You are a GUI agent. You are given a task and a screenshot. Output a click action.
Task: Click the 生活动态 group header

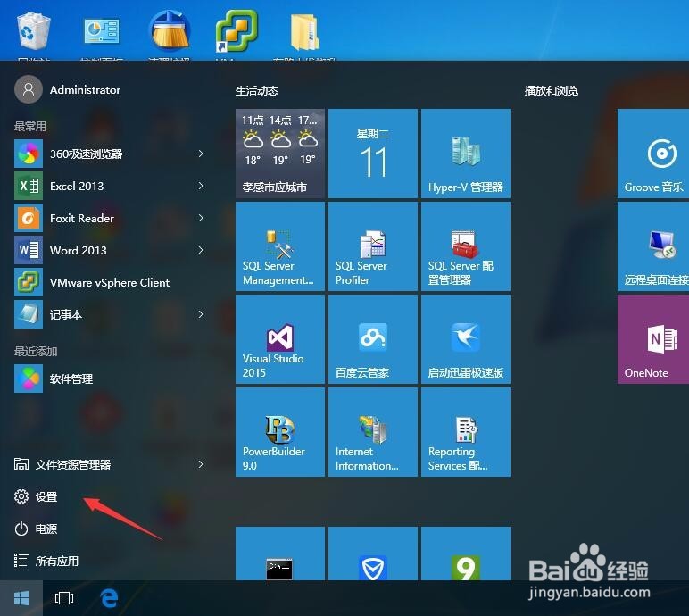point(257,91)
